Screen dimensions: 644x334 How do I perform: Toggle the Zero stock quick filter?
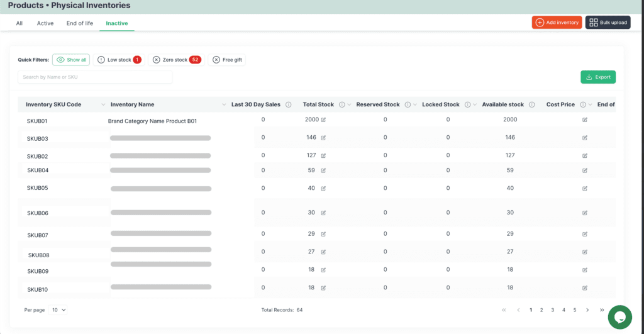pyautogui.click(x=177, y=60)
